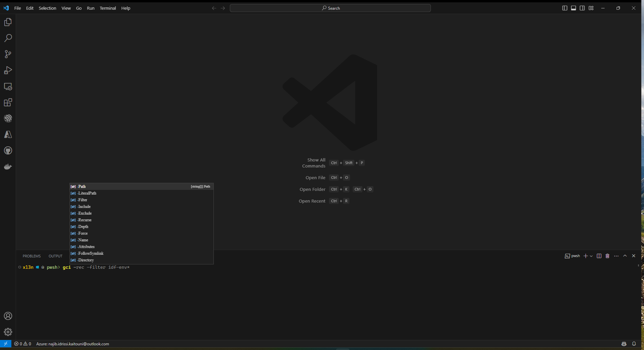The image size is (644, 350).
Task: Open the GitHub view icon
Action: tap(8, 150)
